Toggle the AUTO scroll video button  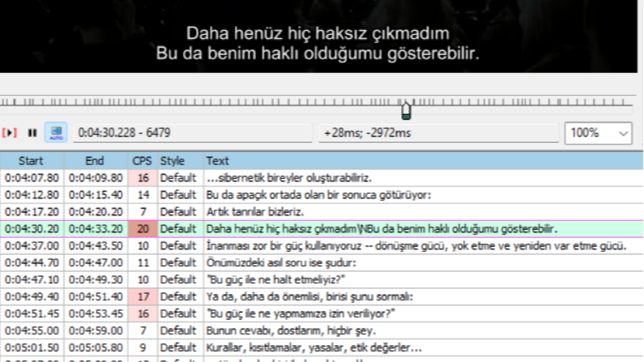pos(56,132)
